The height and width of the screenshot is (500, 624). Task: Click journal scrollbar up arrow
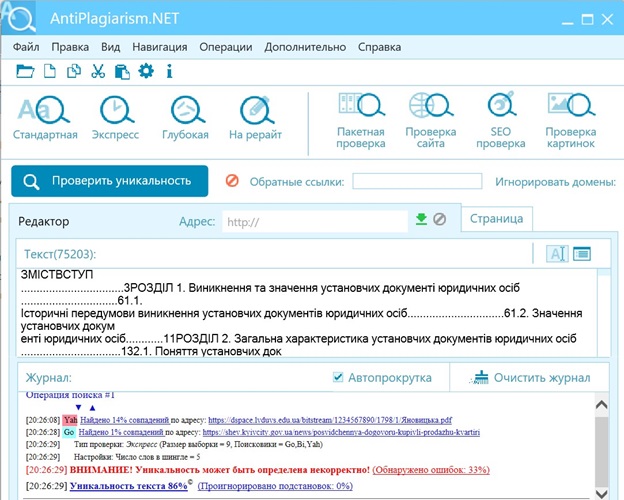pos(602,405)
